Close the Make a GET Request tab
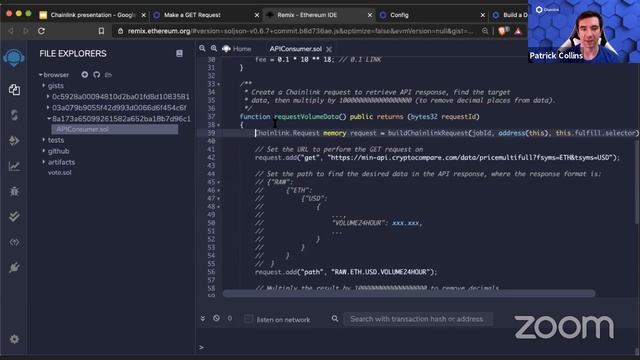 pos(257,15)
